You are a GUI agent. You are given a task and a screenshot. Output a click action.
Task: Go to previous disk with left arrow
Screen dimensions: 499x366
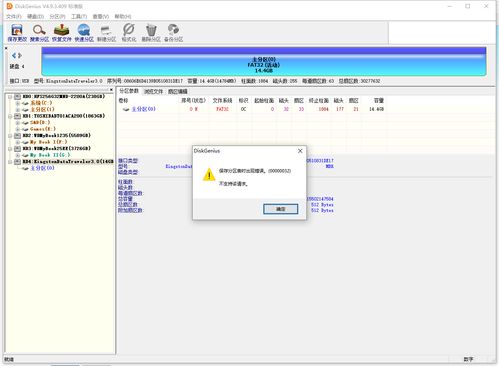click(x=14, y=55)
